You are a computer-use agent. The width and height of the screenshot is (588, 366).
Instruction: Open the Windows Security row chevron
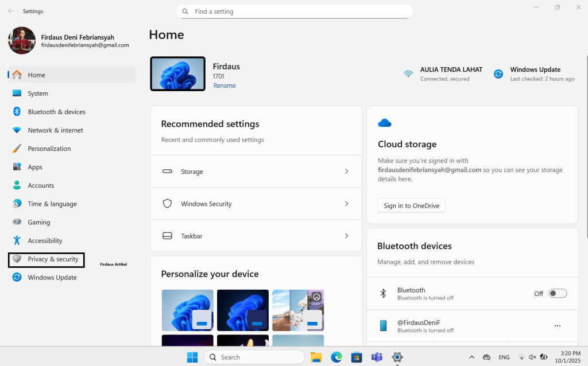click(x=346, y=204)
